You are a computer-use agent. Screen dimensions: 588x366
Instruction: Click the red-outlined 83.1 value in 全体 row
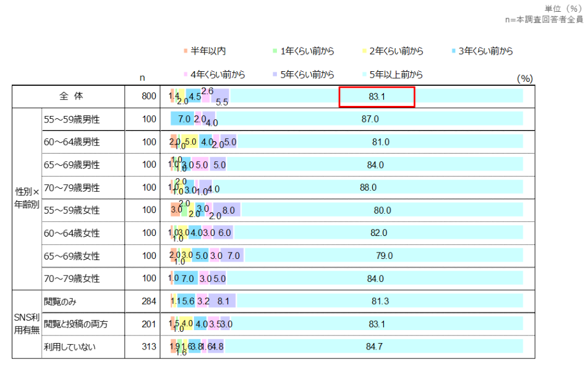click(x=377, y=97)
